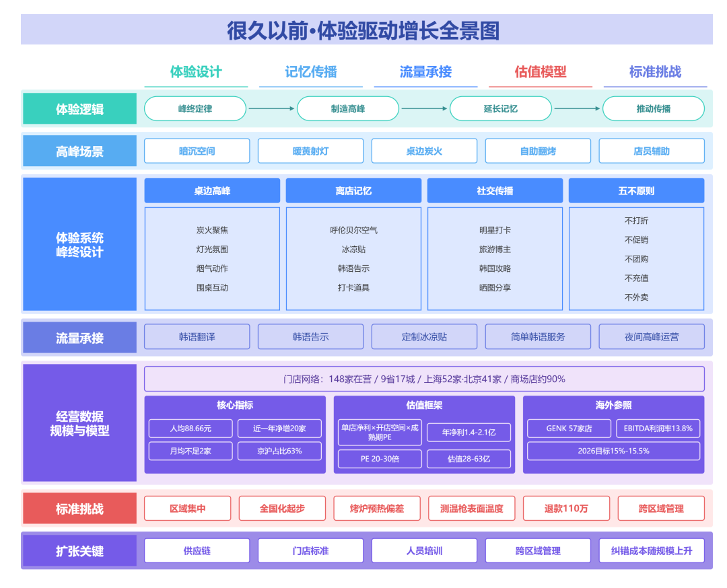
Task: Select the 韩语翻译 box
Action: coord(197,337)
